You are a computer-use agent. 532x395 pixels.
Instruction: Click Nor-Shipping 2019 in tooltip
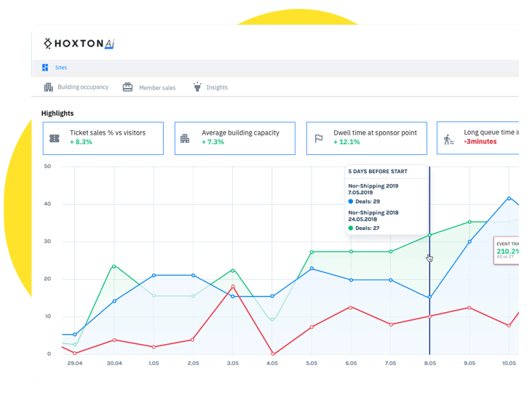pyautogui.click(x=373, y=185)
